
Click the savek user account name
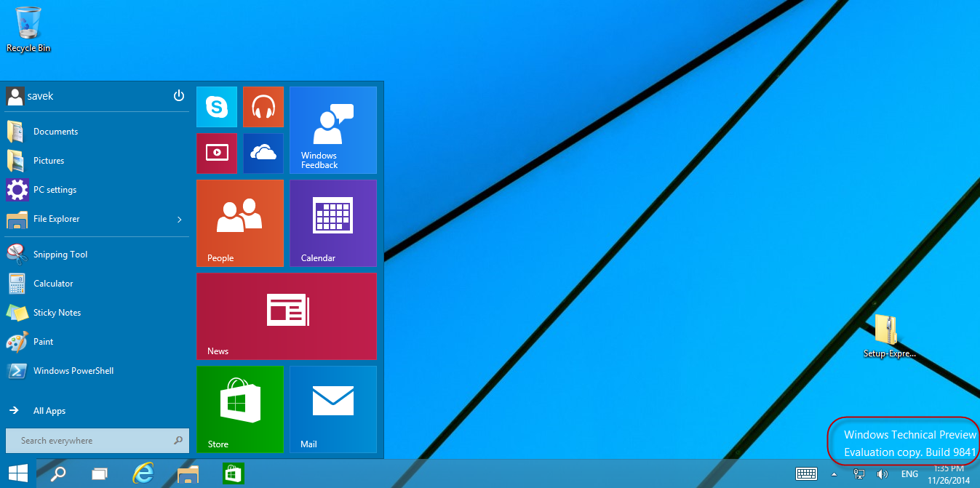tap(42, 95)
